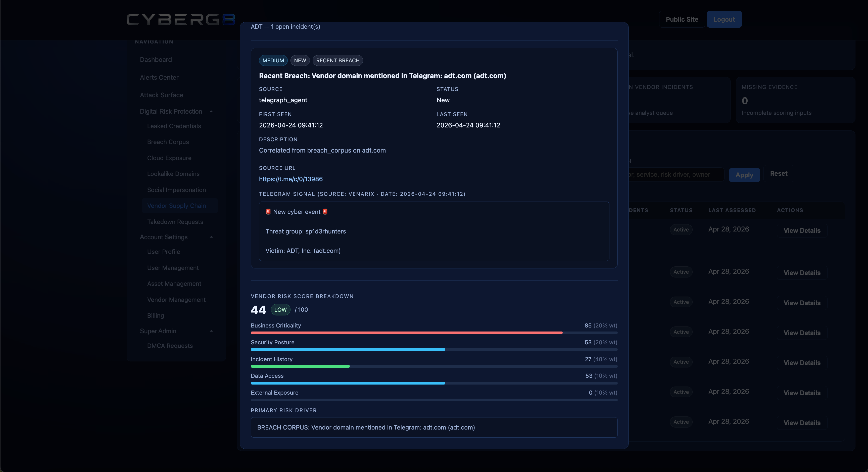
Task: Open Dashboard in navigation
Action: [x=156, y=60]
